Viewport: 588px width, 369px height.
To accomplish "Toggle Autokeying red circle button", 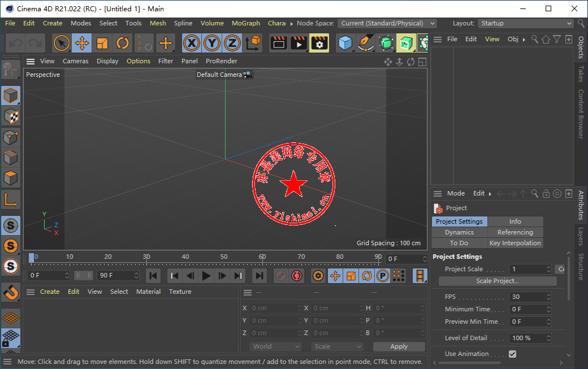I will point(297,276).
